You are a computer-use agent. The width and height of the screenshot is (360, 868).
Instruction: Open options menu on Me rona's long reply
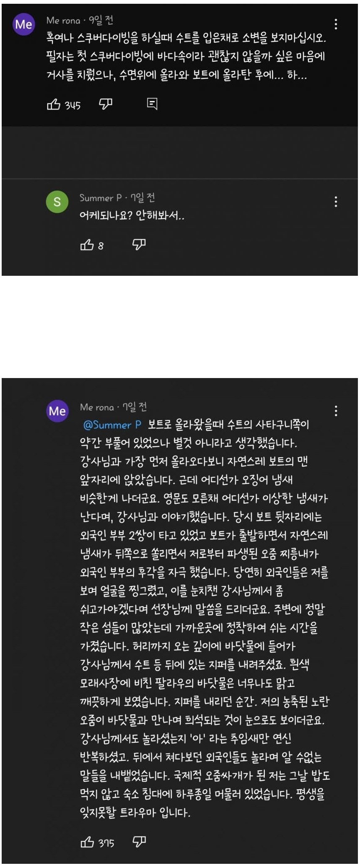point(336,411)
